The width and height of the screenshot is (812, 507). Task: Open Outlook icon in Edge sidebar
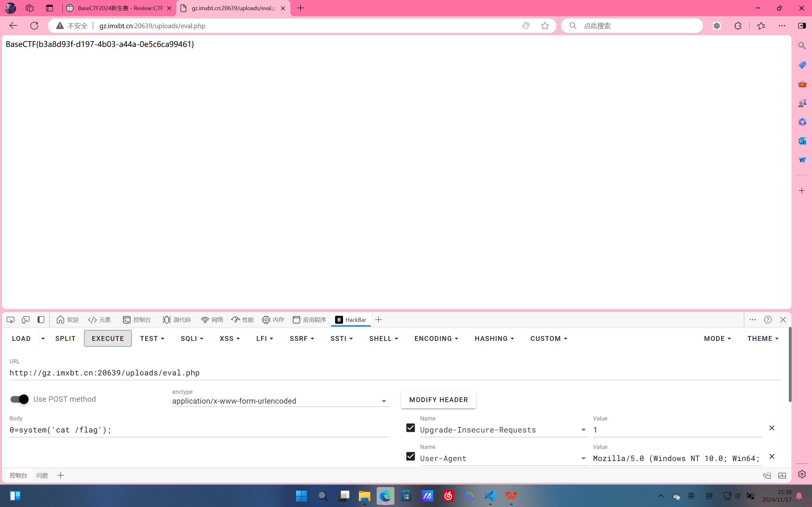click(802, 141)
